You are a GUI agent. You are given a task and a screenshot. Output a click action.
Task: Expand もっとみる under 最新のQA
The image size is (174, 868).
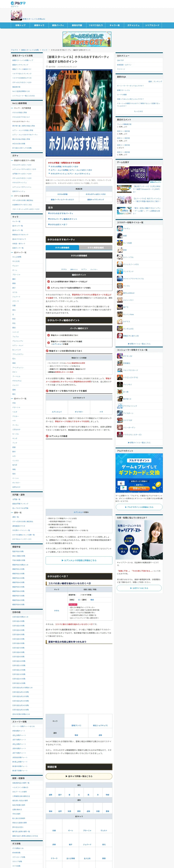point(138,111)
